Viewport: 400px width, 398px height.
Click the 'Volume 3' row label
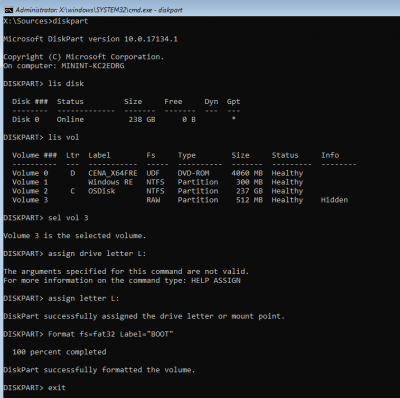coord(30,200)
